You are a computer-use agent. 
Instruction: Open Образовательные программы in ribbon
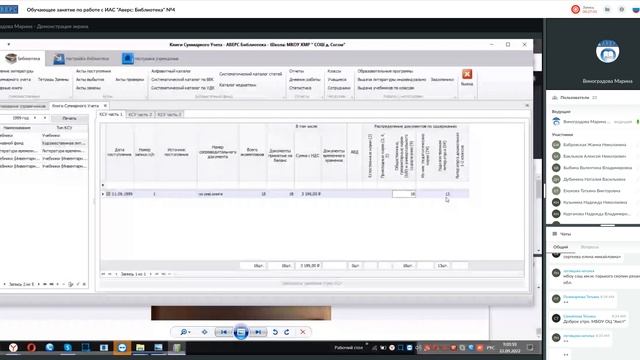coord(385,71)
